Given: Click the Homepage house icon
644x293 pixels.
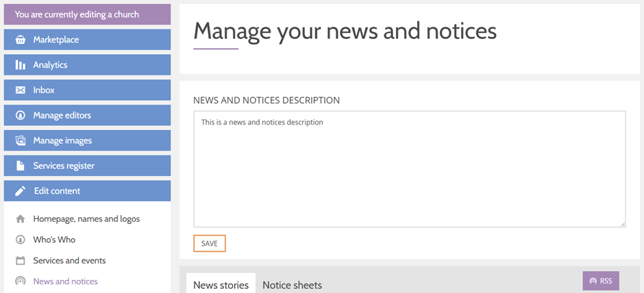Looking at the screenshot, I should [x=20, y=219].
